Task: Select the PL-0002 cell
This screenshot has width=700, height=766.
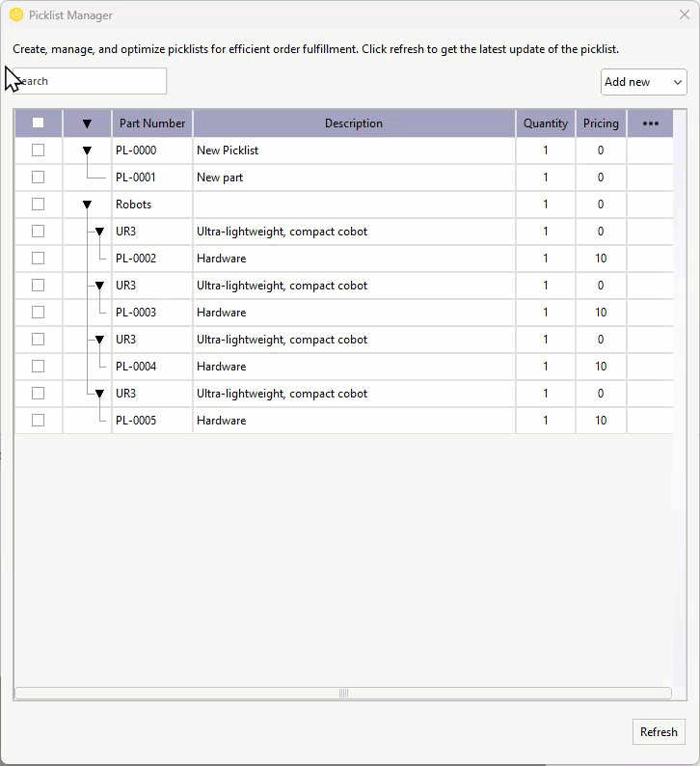Action: coord(152,258)
